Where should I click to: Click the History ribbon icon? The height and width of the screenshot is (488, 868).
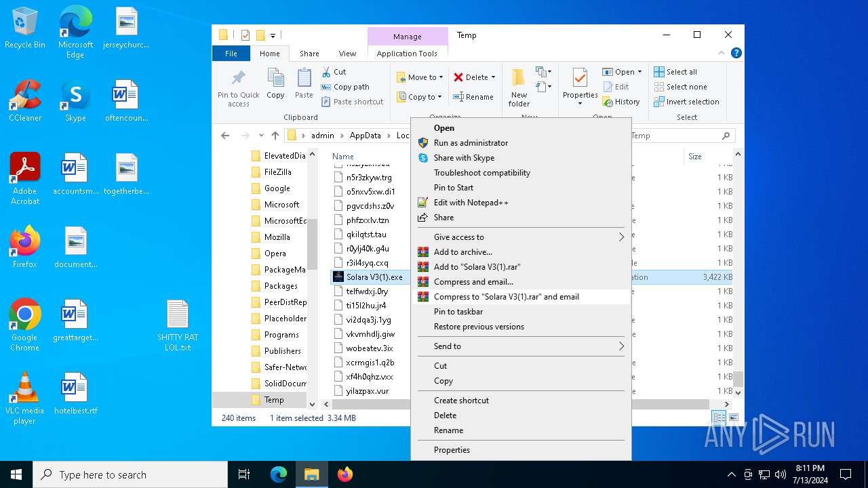tap(620, 102)
